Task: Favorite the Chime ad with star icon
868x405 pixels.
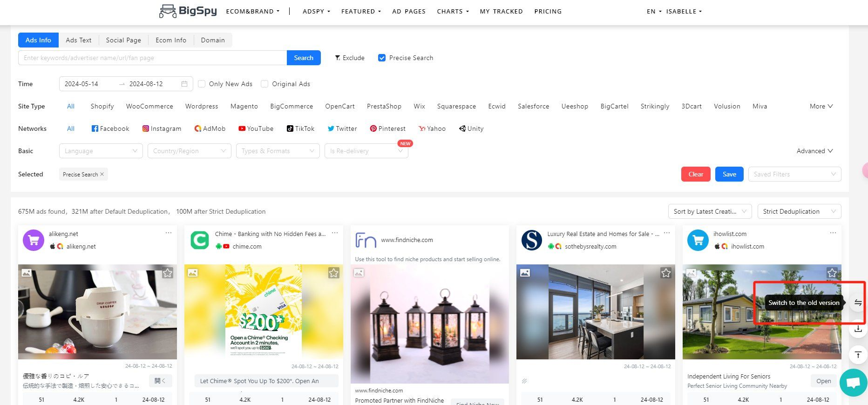Action: (x=333, y=273)
